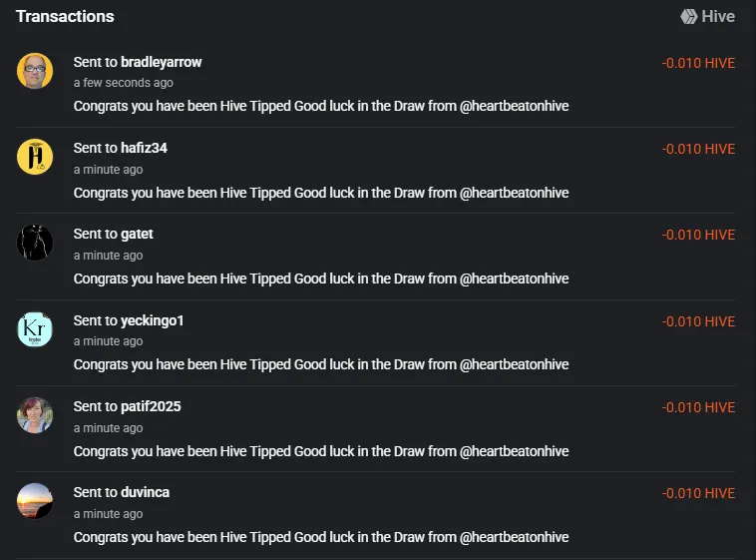Image resolution: width=756 pixels, height=560 pixels.
Task: Open bradleyarrow username link
Action: 161,62
